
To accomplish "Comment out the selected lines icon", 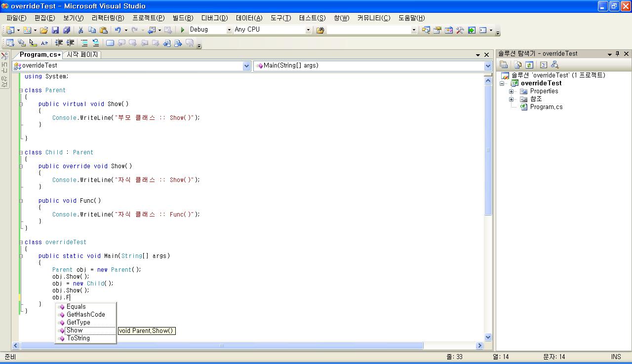I will coord(84,43).
